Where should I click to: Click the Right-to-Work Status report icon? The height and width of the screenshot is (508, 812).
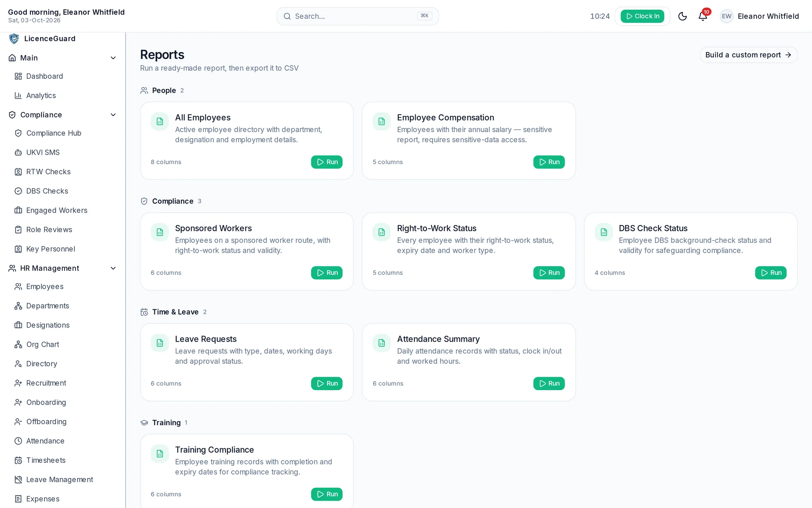(x=382, y=232)
